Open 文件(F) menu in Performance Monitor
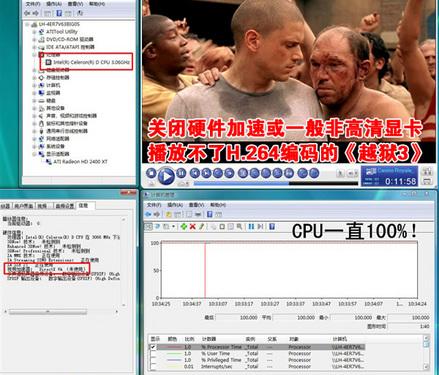Viewport: 439px width, 375px height. click(x=154, y=204)
